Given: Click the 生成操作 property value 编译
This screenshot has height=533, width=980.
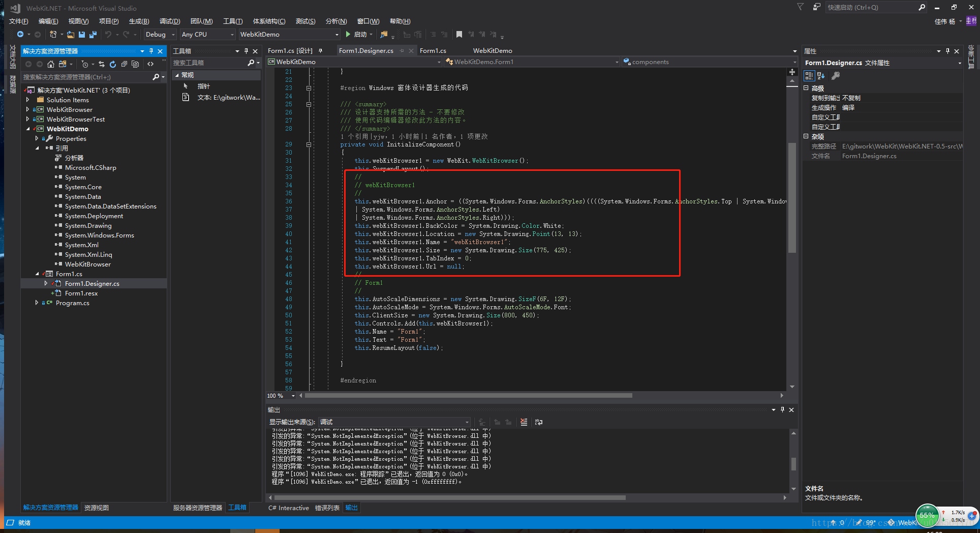Looking at the screenshot, I should (x=848, y=108).
